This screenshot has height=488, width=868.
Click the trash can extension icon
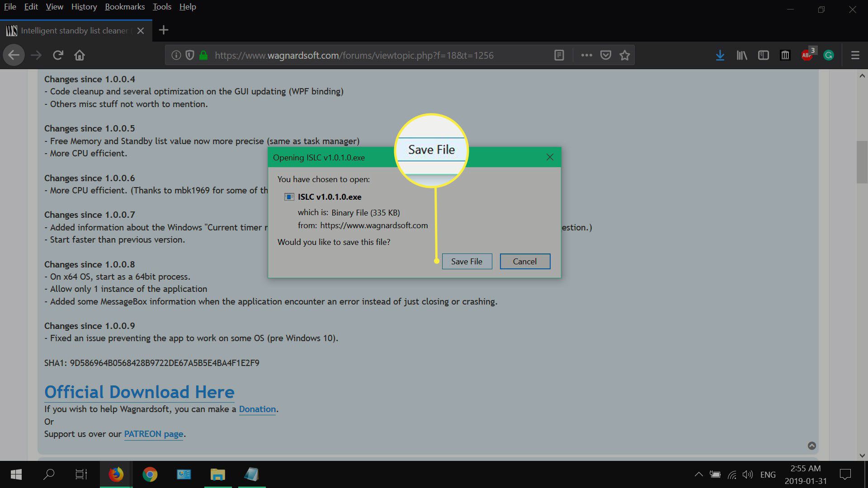tap(785, 55)
